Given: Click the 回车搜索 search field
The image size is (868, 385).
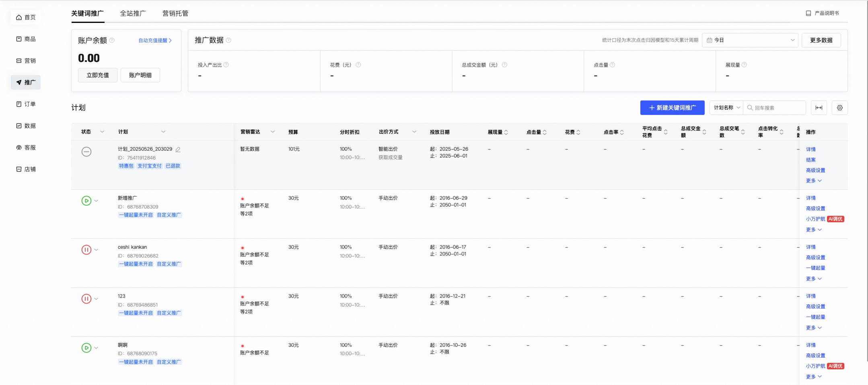Looking at the screenshot, I should (775, 108).
